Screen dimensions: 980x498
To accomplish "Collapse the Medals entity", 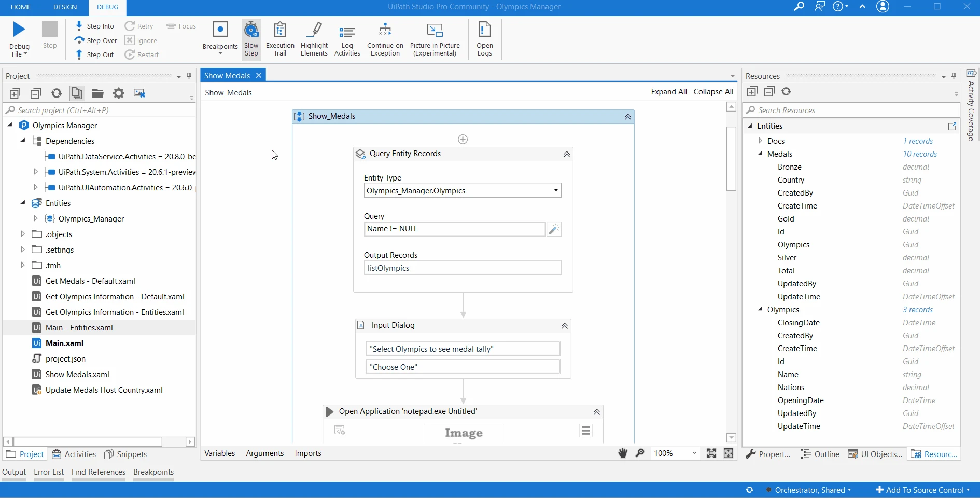I will pos(761,154).
